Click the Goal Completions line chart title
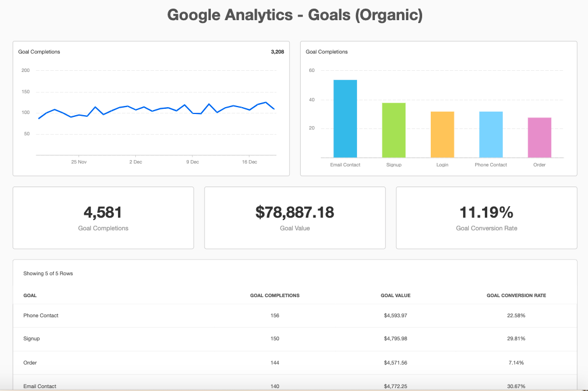This screenshot has height=391, width=588. [39, 52]
